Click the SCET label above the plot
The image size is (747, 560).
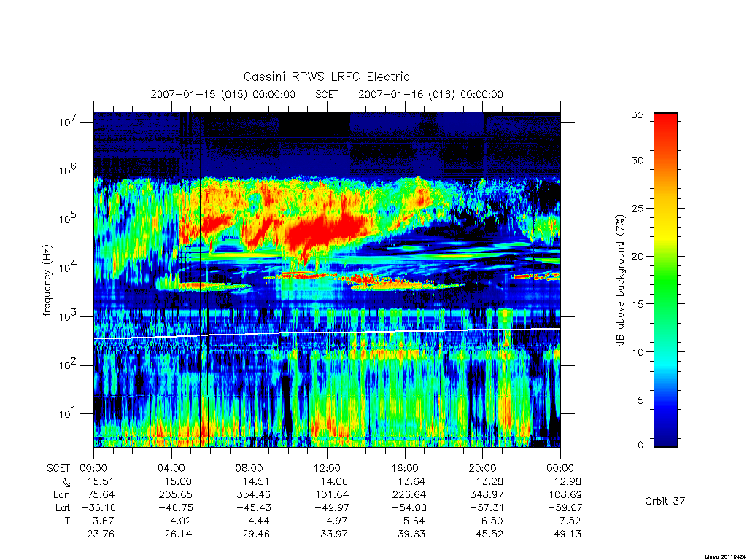(x=327, y=94)
